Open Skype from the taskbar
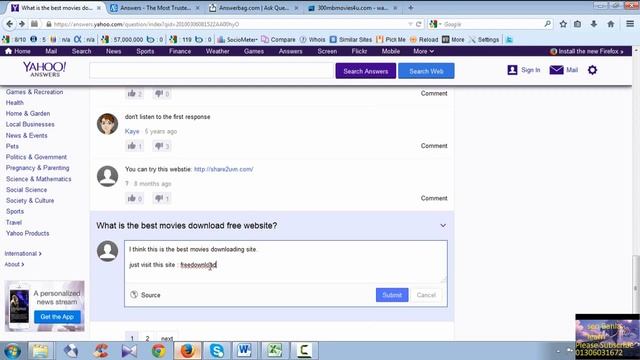The image size is (640, 360). click(217, 351)
